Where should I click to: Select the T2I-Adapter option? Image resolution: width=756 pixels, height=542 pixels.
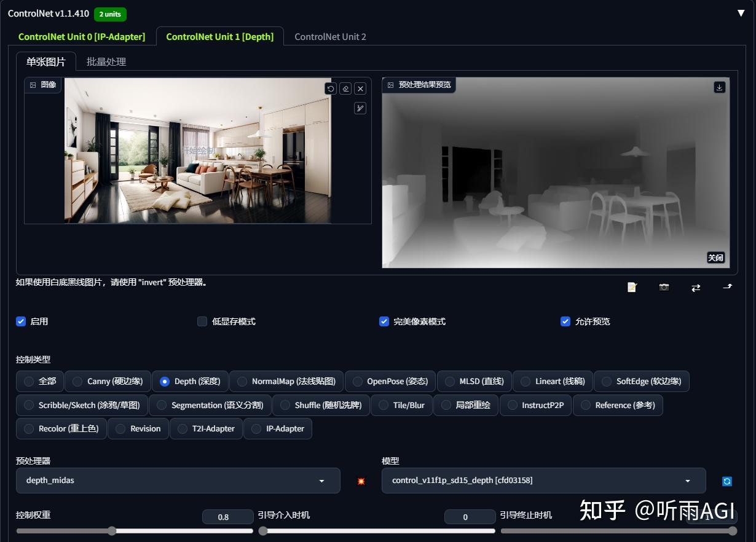(x=205, y=428)
